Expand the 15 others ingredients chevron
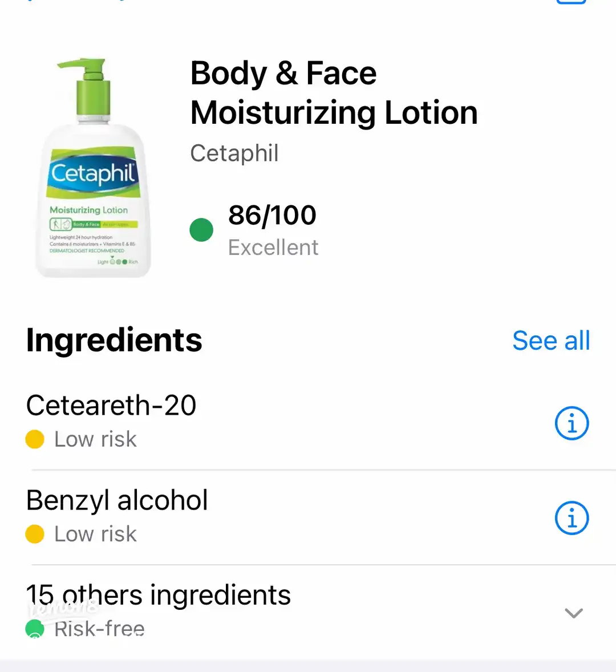Viewport: 616px width, 672px height. [x=573, y=613]
